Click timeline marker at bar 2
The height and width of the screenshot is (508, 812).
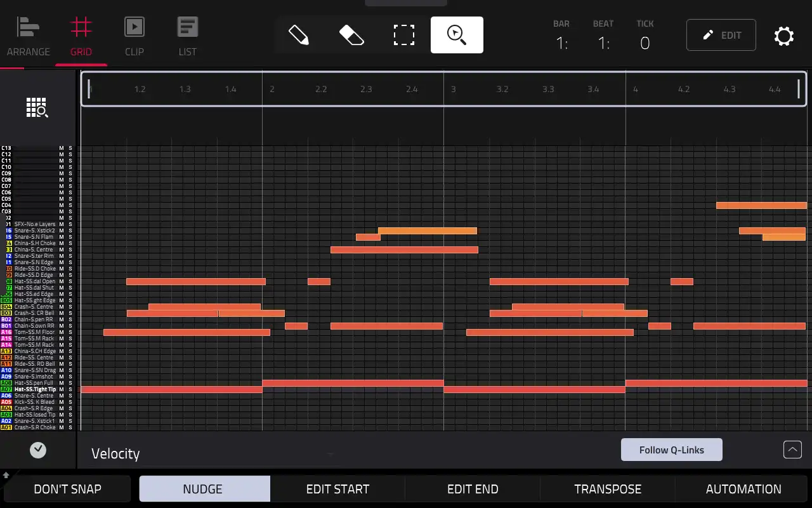point(272,90)
